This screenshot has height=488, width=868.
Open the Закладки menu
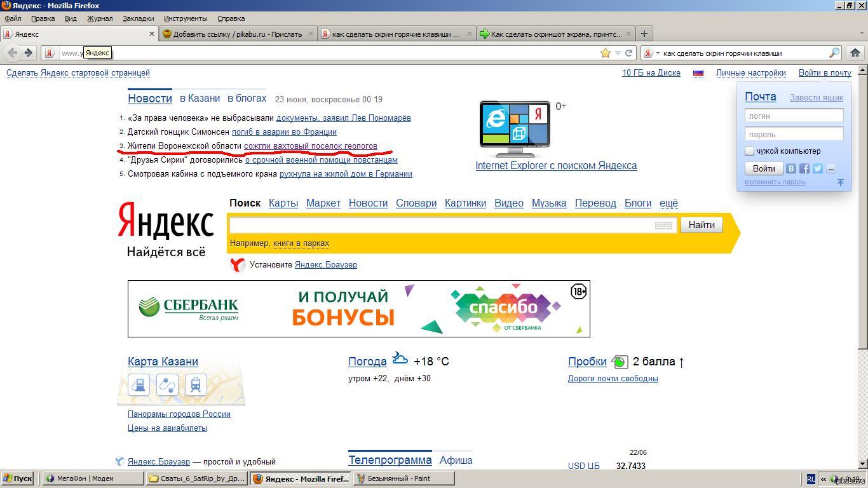(x=138, y=18)
